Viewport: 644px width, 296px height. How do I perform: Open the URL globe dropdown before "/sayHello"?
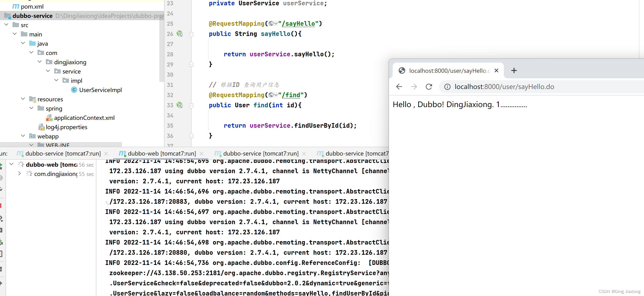point(273,24)
